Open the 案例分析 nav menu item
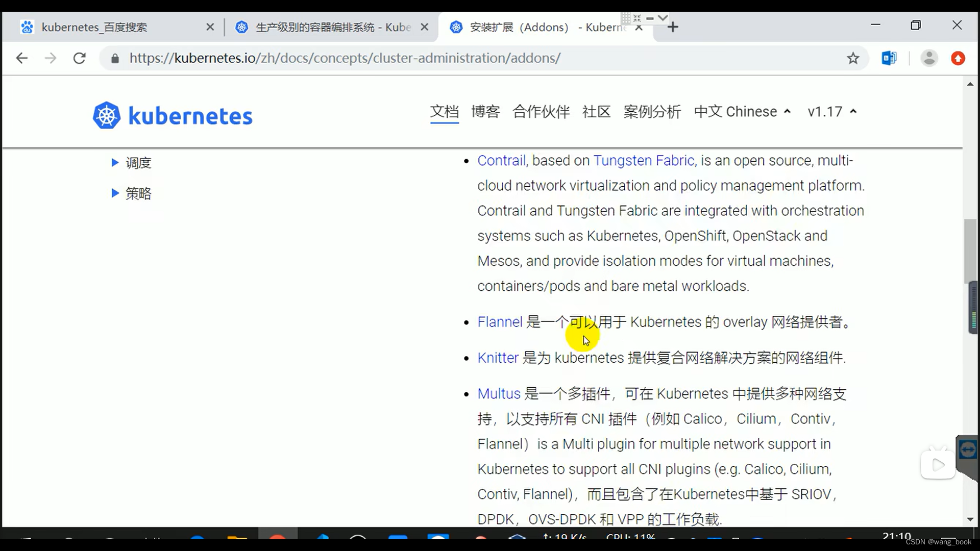Screen dimensions: 980x551 click(x=652, y=112)
